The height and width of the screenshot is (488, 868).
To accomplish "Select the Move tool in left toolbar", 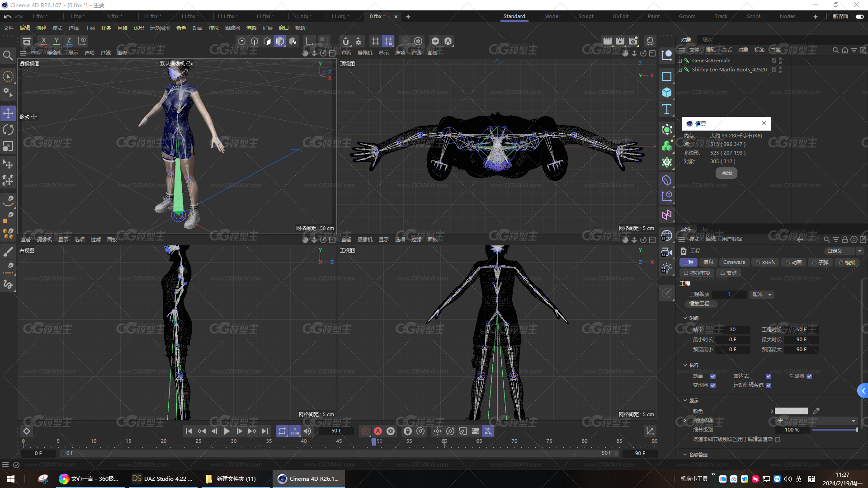I will pyautogui.click(x=8, y=113).
